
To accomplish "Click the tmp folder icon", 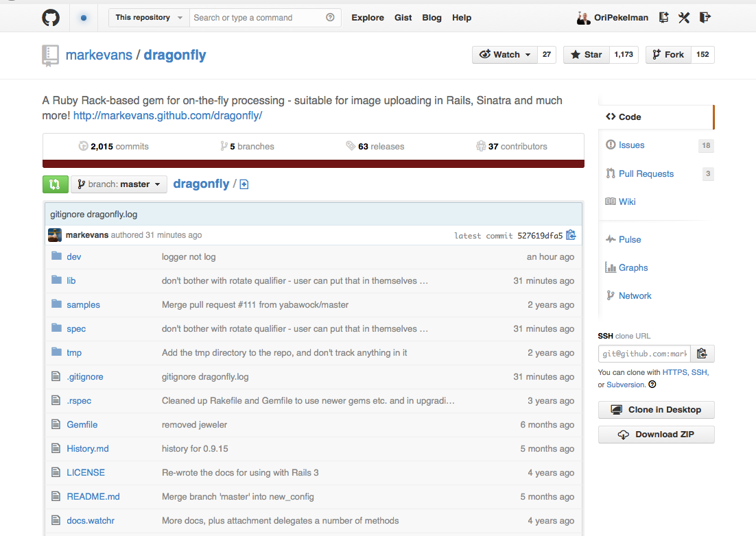I will [56, 352].
